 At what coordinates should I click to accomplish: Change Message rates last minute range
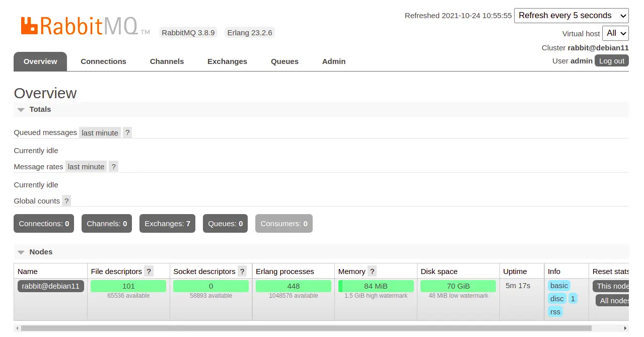tap(86, 166)
